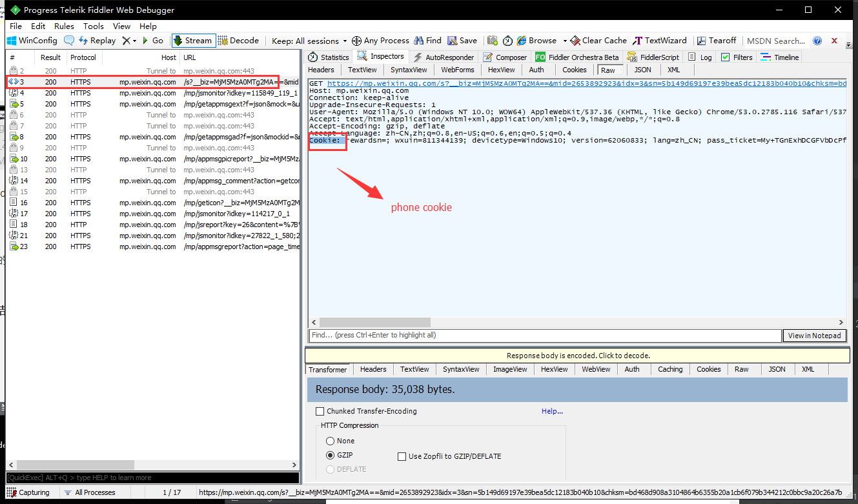This screenshot has width=858, height=504.
Task: Select response ImageView tab
Action: tap(510, 370)
